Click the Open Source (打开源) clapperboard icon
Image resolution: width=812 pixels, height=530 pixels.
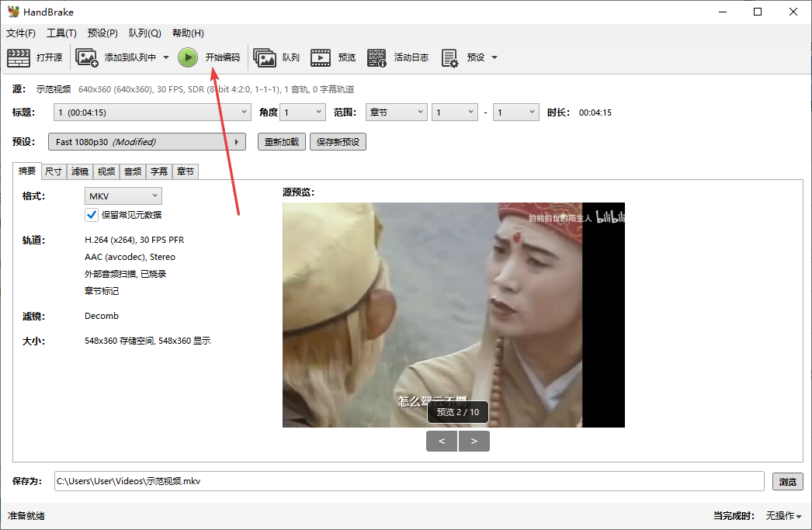coord(19,57)
